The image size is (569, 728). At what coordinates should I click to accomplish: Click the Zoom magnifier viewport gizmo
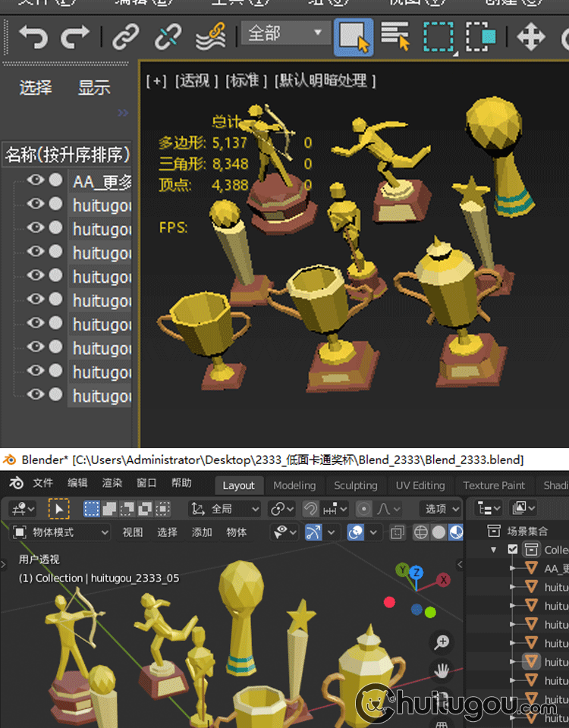(x=442, y=642)
